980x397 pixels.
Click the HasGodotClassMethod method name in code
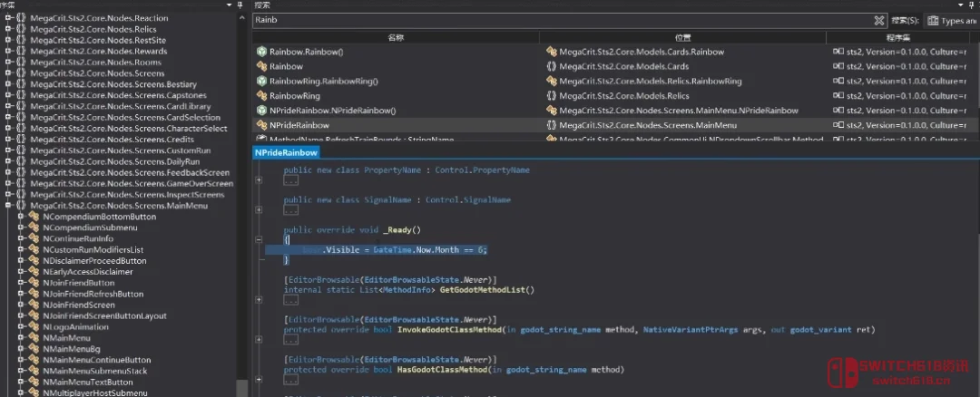[442, 369]
